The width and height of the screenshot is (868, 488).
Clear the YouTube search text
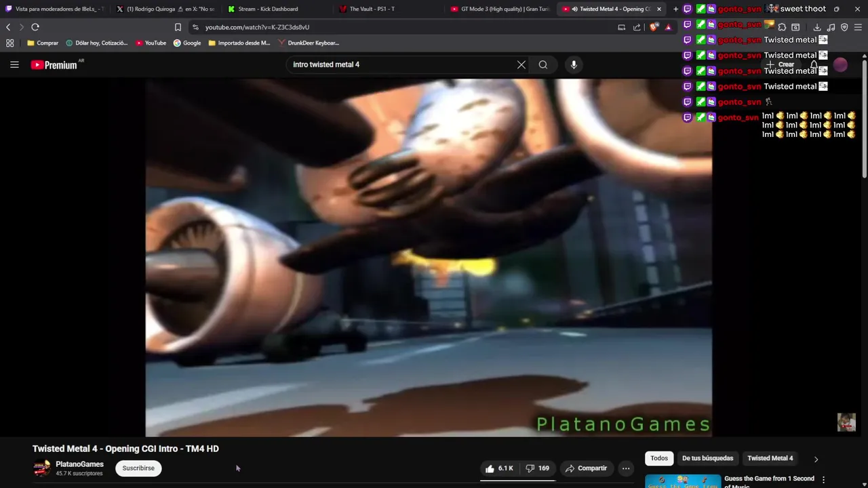[x=521, y=64]
